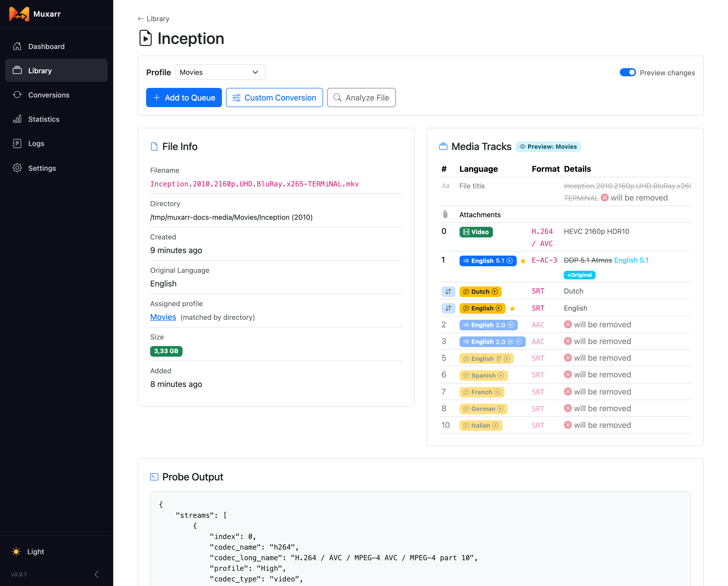Screen dimensions: 728x586
Task: Open the Statistics page
Action: (x=56, y=119)
